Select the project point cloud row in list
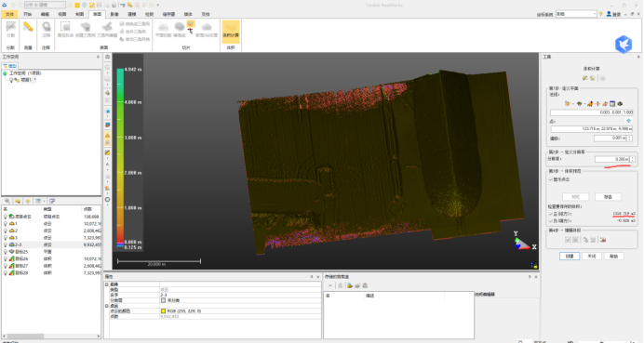Viewport: 644px width, 343px height. (51, 217)
